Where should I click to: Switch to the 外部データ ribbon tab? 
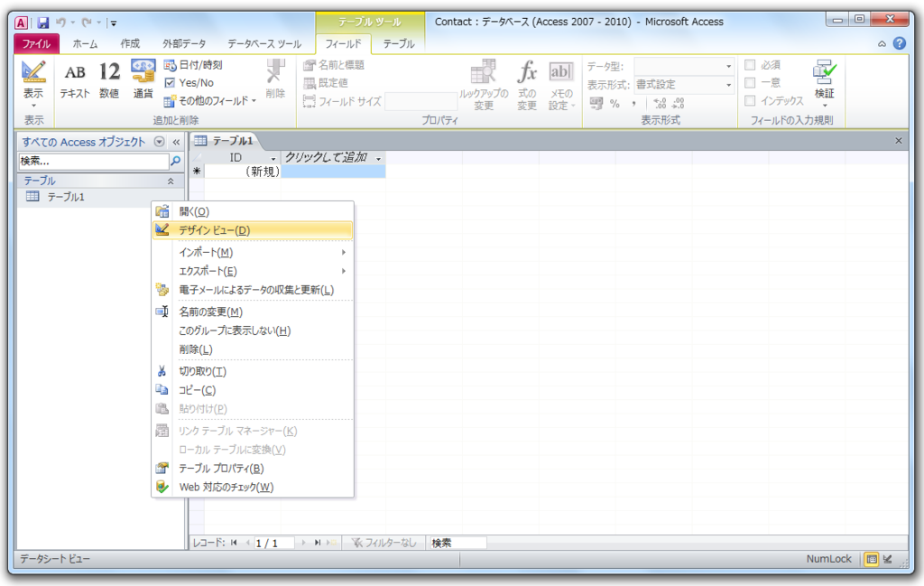pos(184,43)
